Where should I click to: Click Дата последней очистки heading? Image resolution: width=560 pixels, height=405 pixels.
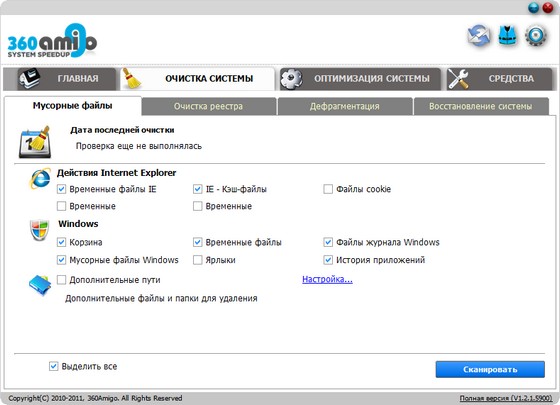(122, 130)
